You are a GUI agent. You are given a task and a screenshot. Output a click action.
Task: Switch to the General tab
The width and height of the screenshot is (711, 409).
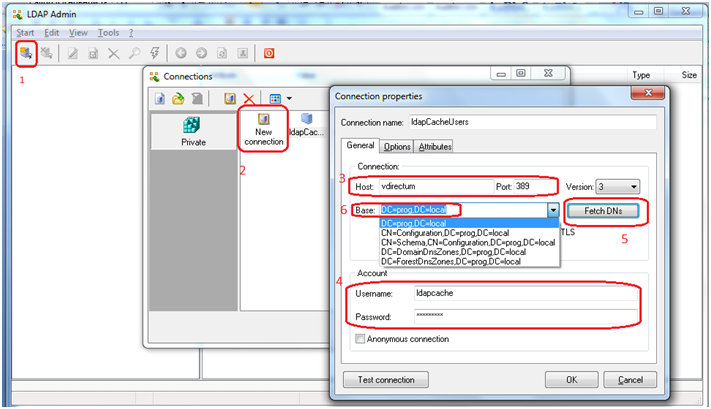360,146
